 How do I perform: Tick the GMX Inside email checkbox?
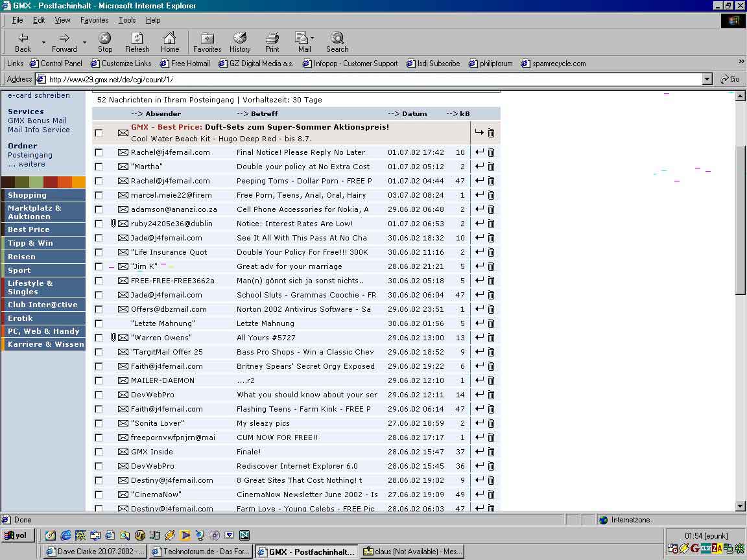[x=99, y=452]
